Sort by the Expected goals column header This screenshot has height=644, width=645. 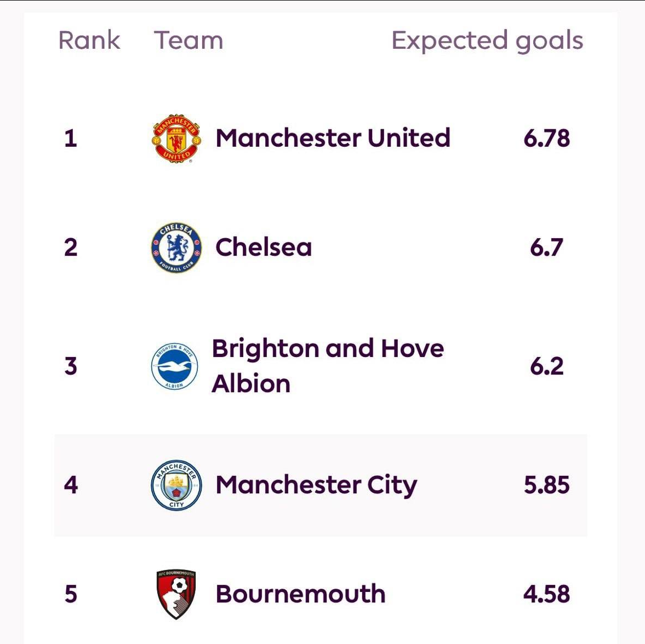(x=487, y=41)
